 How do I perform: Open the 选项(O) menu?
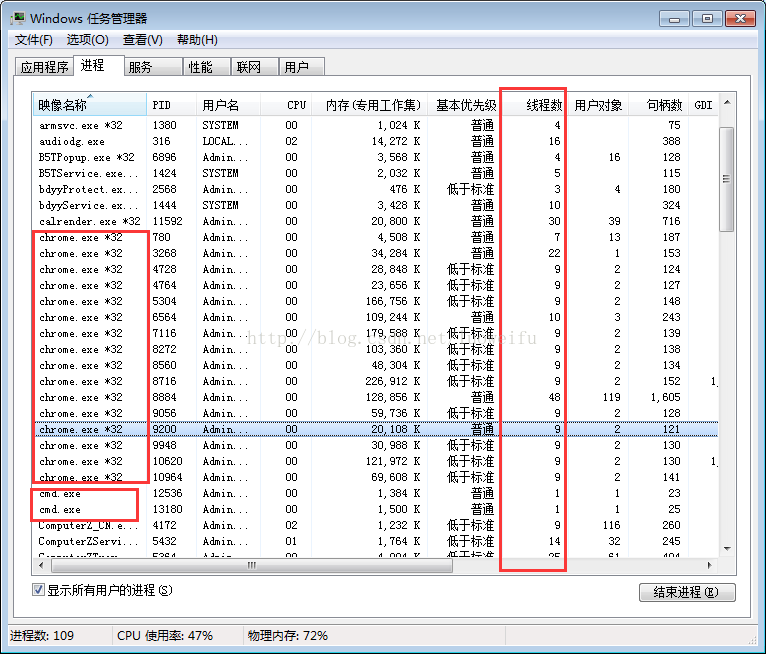tap(87, 40)
